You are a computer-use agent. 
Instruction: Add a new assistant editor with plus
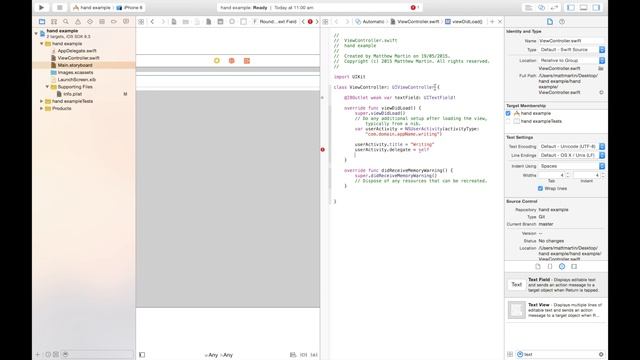click(492, 21)
